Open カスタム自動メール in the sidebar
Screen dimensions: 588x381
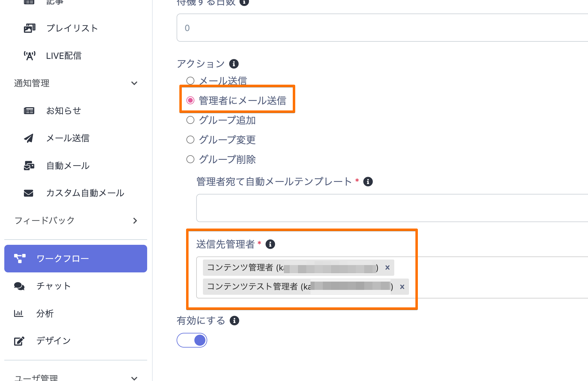[x=85, y=193]
